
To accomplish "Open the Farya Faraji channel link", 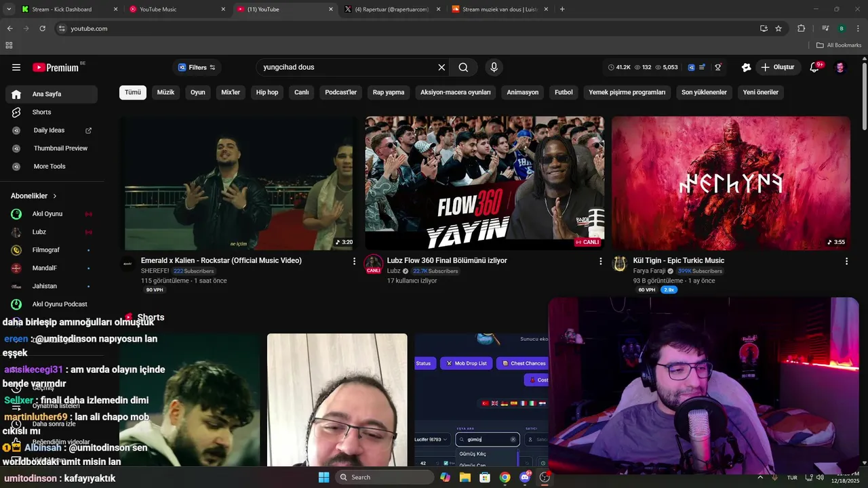I will coord(649,271).
